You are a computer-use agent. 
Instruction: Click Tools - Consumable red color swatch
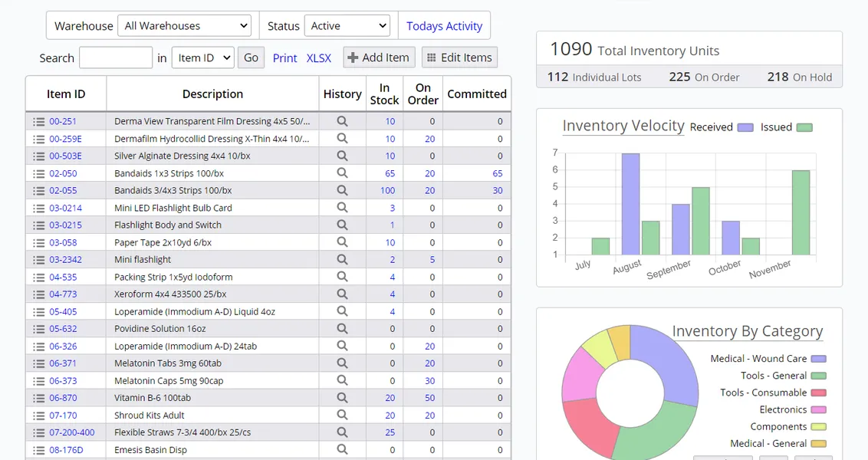[818, 393]
